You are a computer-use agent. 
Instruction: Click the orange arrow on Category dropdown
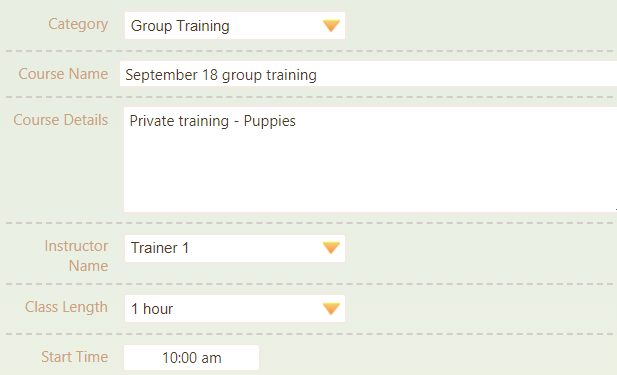[331, 26]
